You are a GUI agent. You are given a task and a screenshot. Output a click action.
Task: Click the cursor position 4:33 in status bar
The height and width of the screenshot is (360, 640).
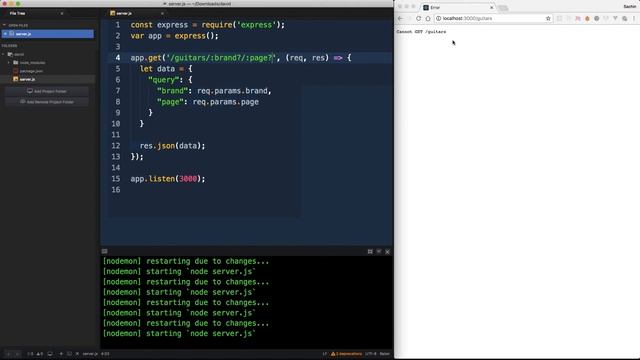(105, 354)
